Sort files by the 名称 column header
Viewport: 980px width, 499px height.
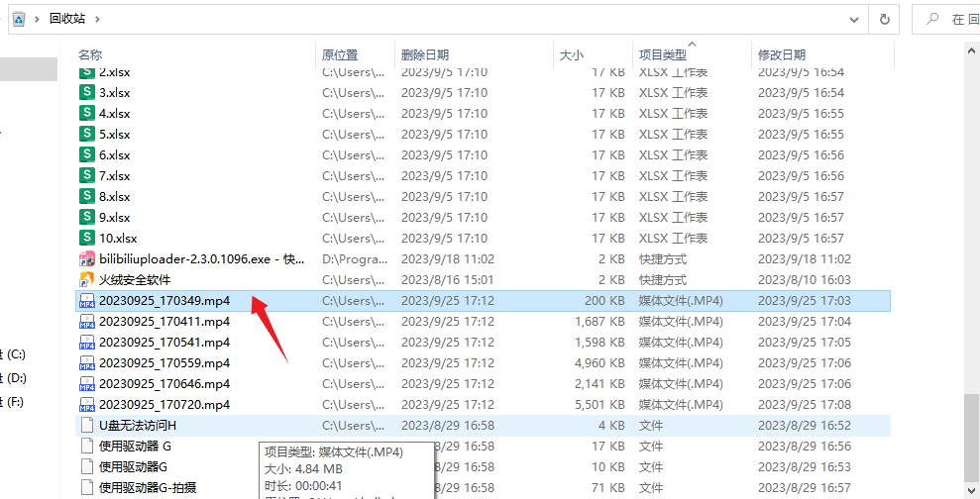pos(90,55)
